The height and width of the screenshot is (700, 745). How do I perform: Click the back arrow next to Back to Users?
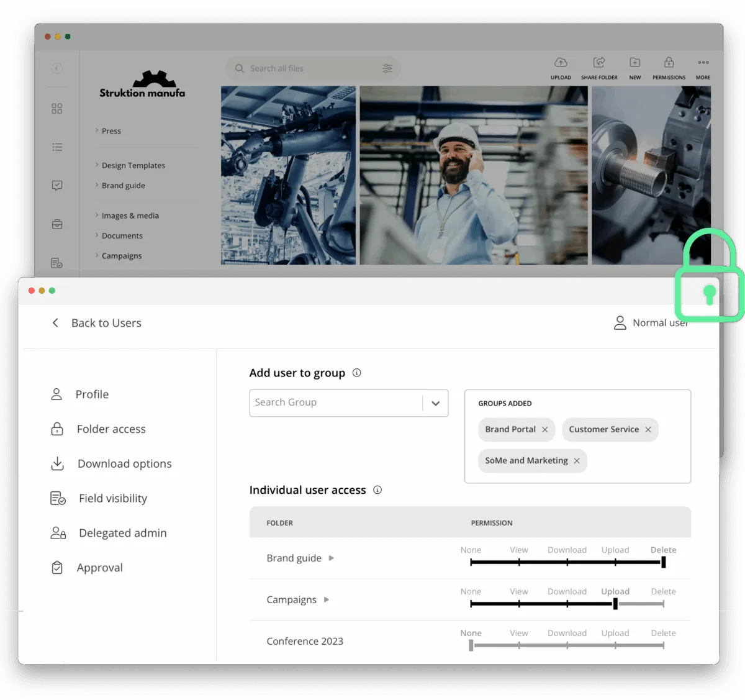(55, 322)
